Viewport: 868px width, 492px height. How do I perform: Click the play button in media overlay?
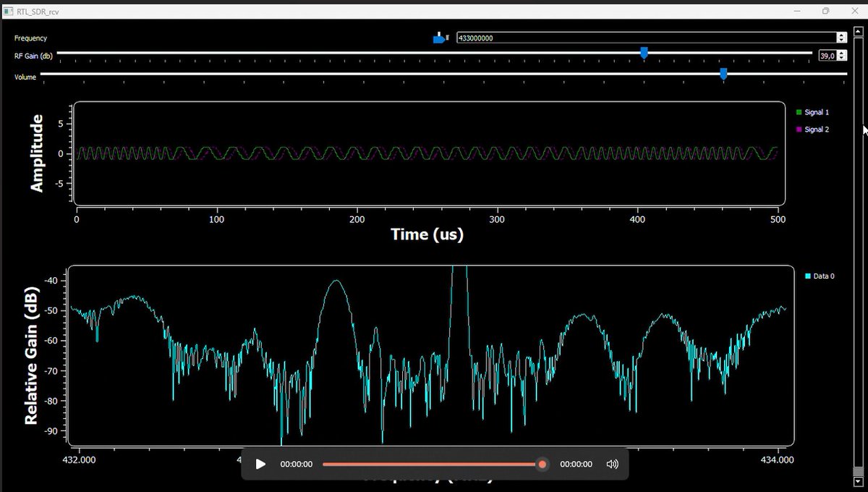(x=261, y=464)
